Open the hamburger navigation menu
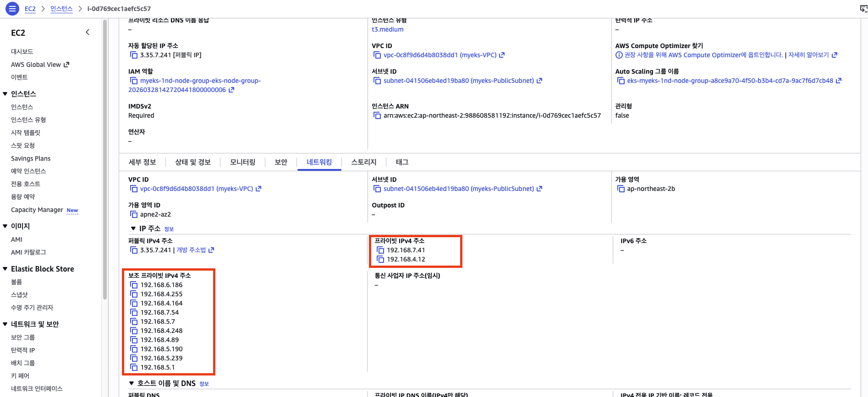Image resolution: width=868 pixels, height=397 pixels. (x=12, y=8)
